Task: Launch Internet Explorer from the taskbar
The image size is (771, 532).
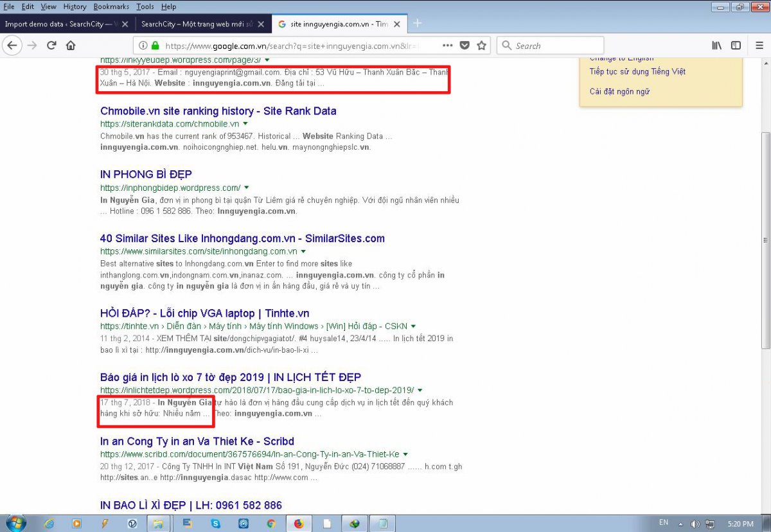Action: [x=49, y=523]
